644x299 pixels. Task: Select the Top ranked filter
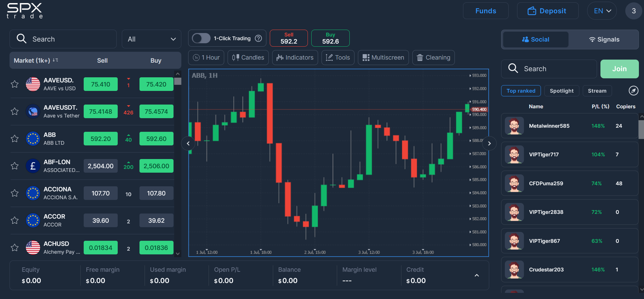tap(521, 91)
